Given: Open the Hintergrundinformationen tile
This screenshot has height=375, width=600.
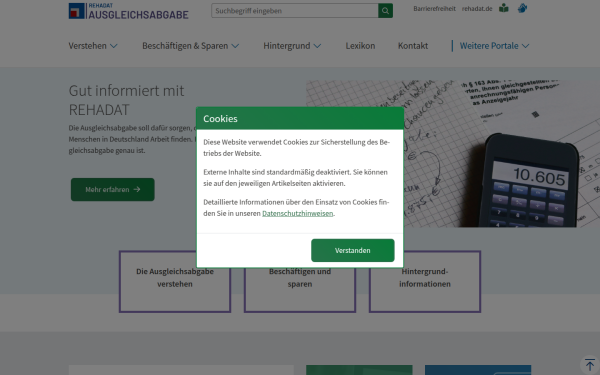Looking at the screenshot, I should [425, 282].
